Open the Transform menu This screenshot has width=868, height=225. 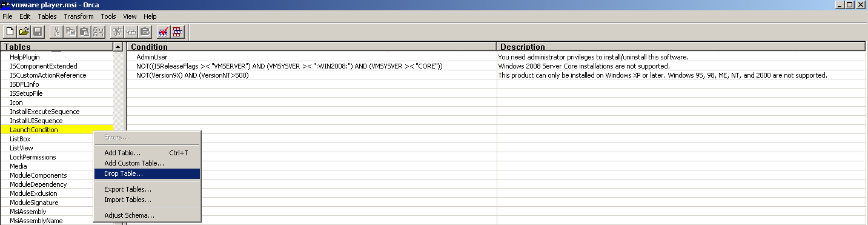tap(79, 16)
